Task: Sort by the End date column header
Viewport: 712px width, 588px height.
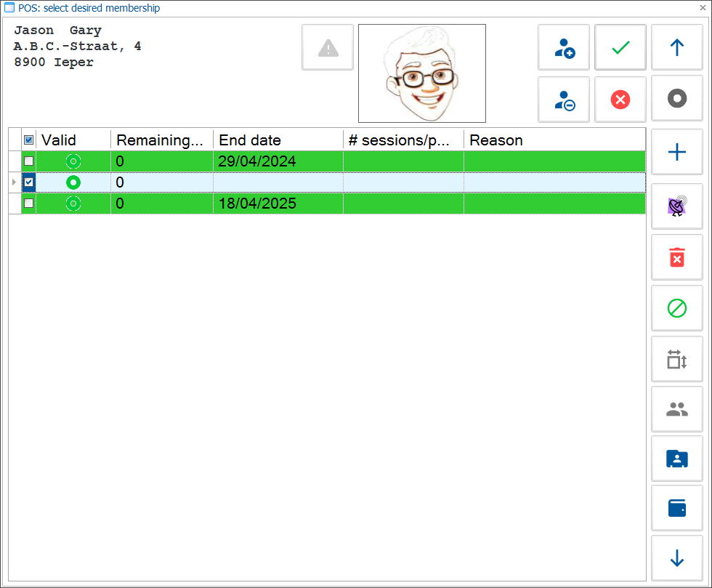Action: [278, 140]
